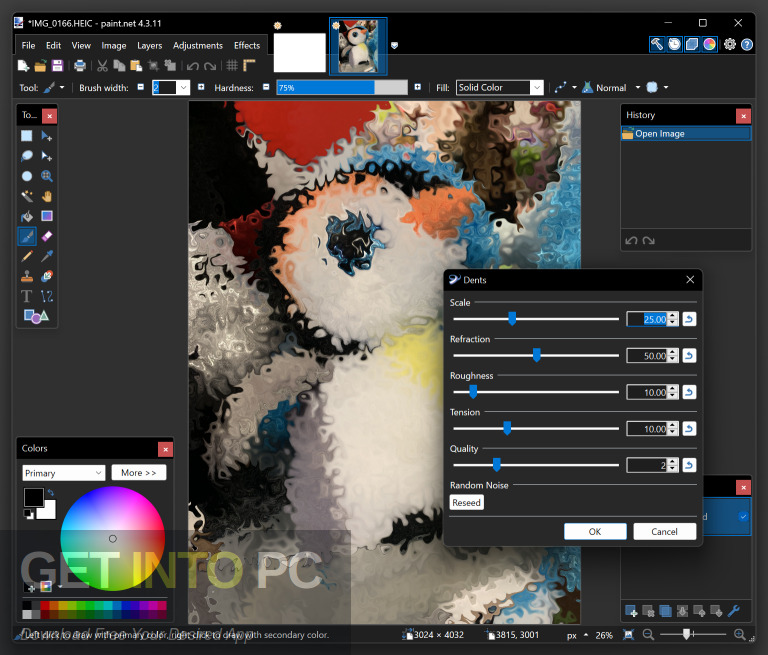768x655 pixels.
Task: Click the Refraction slider track
Action: 536,356
